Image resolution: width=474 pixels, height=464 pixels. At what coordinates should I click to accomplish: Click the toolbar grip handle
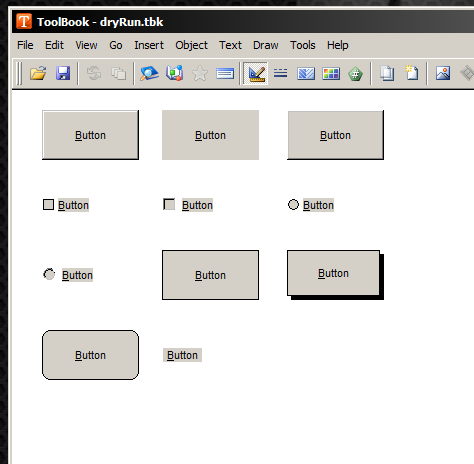click(19, 73)
